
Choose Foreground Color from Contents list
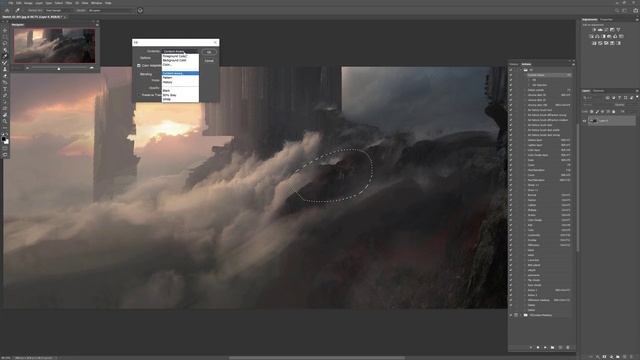pyautogui.click(x=180, y=56)
